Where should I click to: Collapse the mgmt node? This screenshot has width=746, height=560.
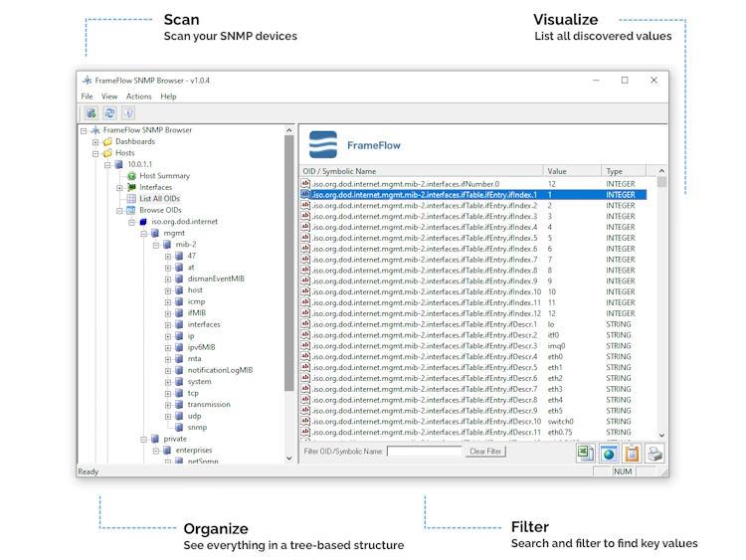click(143, 234)
